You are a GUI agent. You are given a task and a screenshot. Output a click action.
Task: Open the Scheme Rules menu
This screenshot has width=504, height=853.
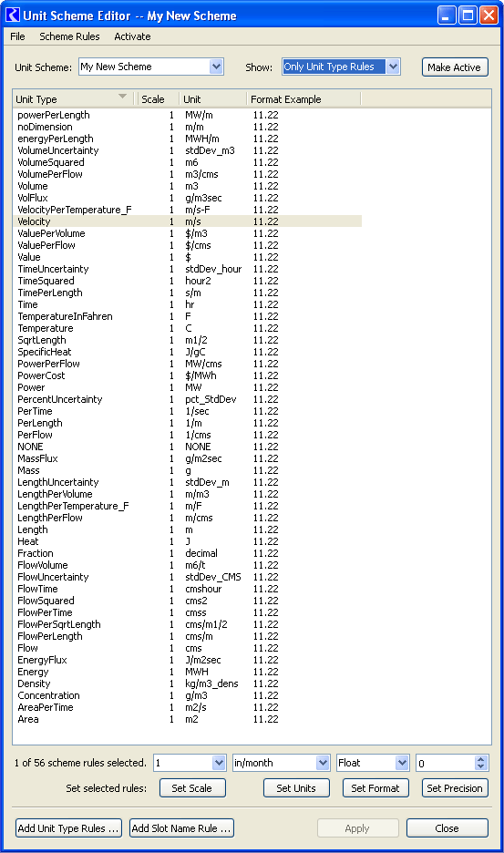coord(69,36)
